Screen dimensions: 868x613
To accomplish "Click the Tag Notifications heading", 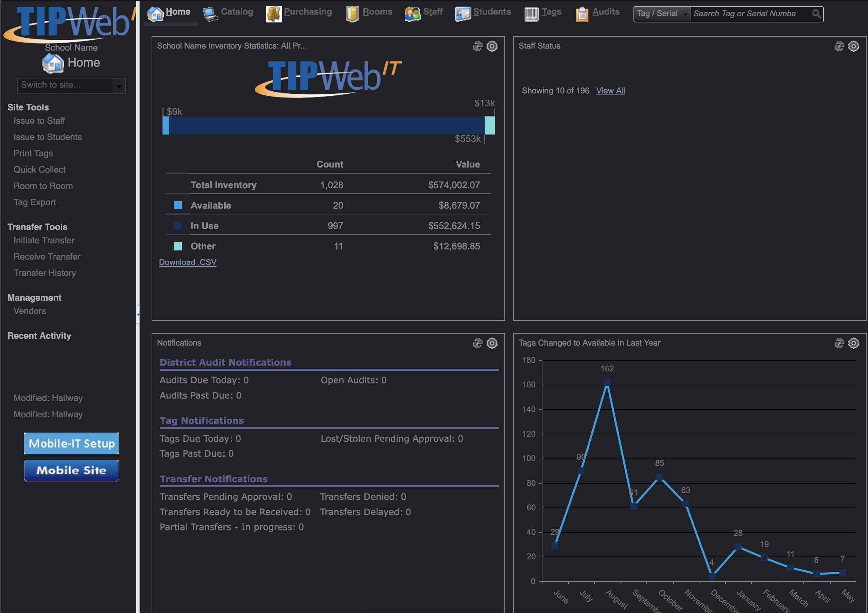I will click(202, 421).
